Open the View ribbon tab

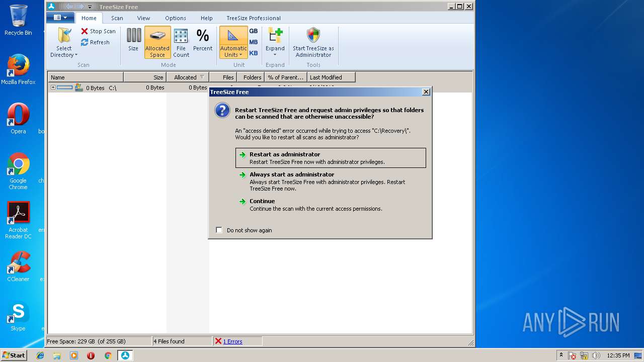point(144,18)
